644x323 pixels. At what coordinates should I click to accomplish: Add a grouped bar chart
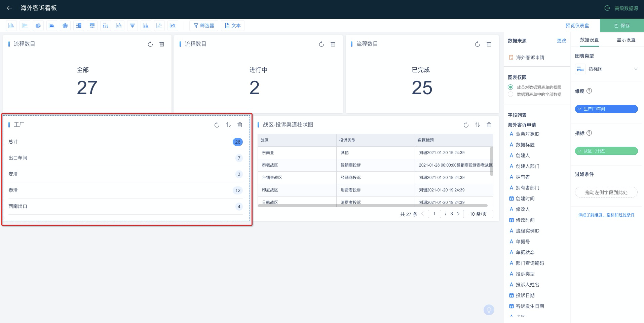(146, 26)
